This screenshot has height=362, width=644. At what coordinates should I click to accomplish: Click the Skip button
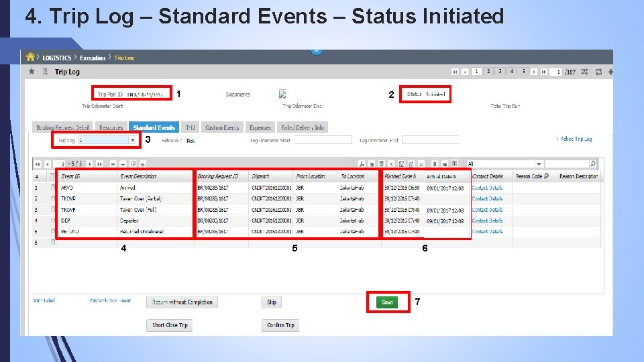[x=272, y=302]
